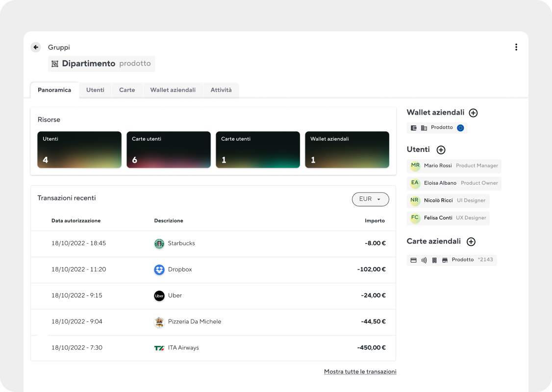552x392 pixels.
Task: Click the Uber description text
Action: click(175, 295)
